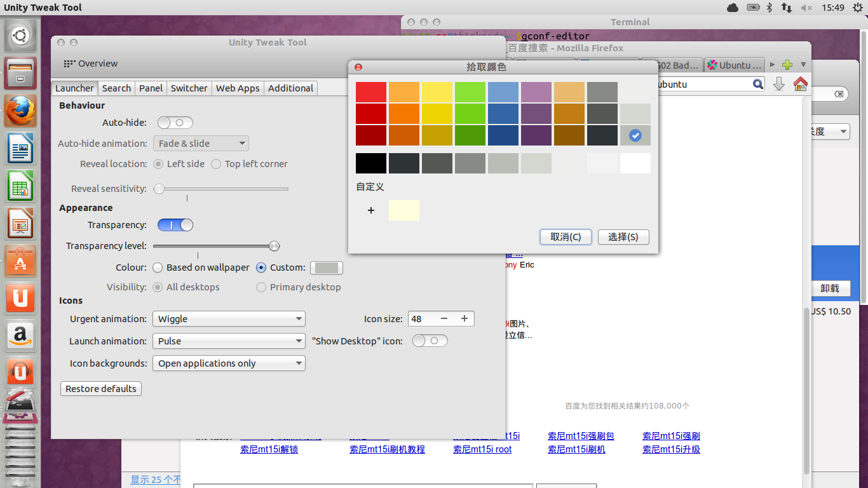The image size is (868, 488).
Task: Click the Overview grid icon
Action: (69, 64)
